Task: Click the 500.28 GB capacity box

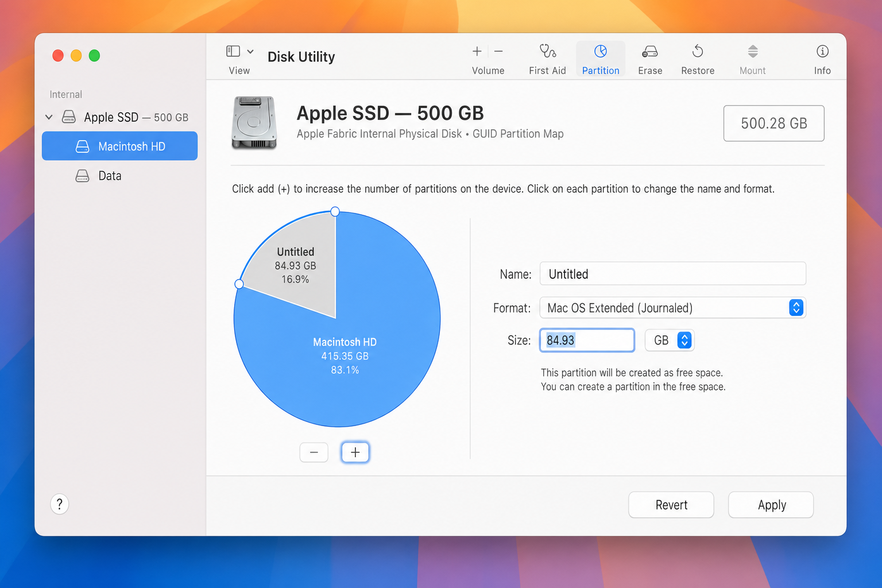Action: click(x=773, y=123)
